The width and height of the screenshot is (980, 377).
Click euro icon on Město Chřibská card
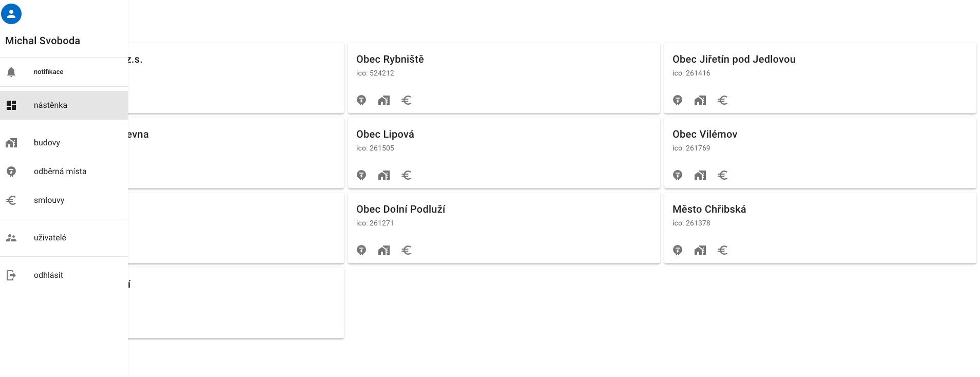(x=723, y=250)
